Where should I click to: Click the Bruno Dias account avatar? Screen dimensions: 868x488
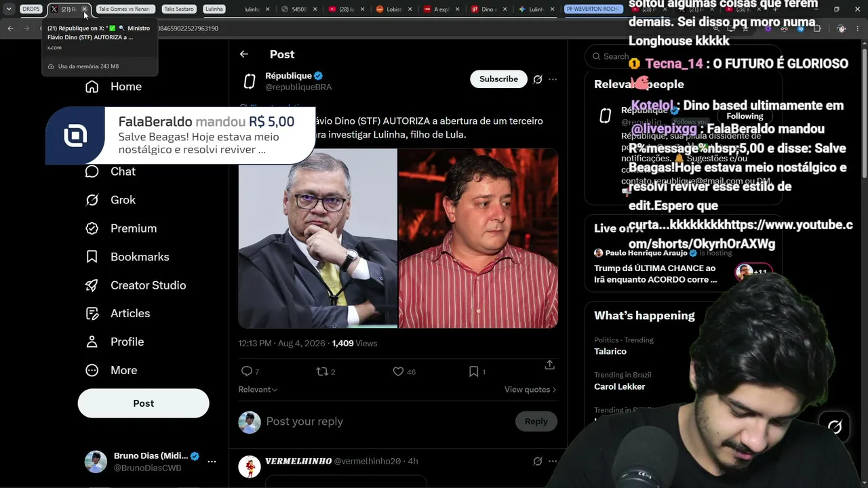click(x=96, y=462)
